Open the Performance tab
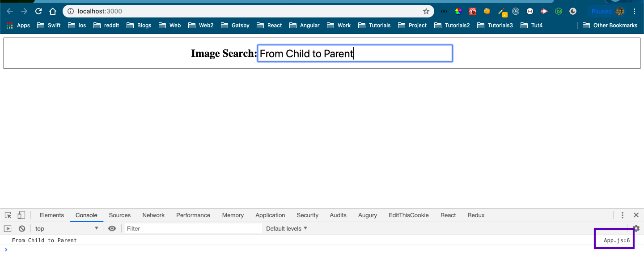The height and width of the screenshot is (266, 644). tap(193, 215)
